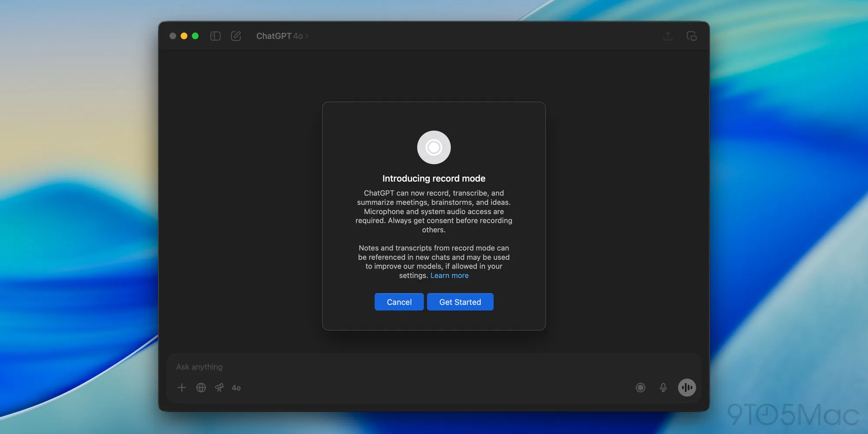Click the record mode circle icon in dialog

(x=434, y=148)
